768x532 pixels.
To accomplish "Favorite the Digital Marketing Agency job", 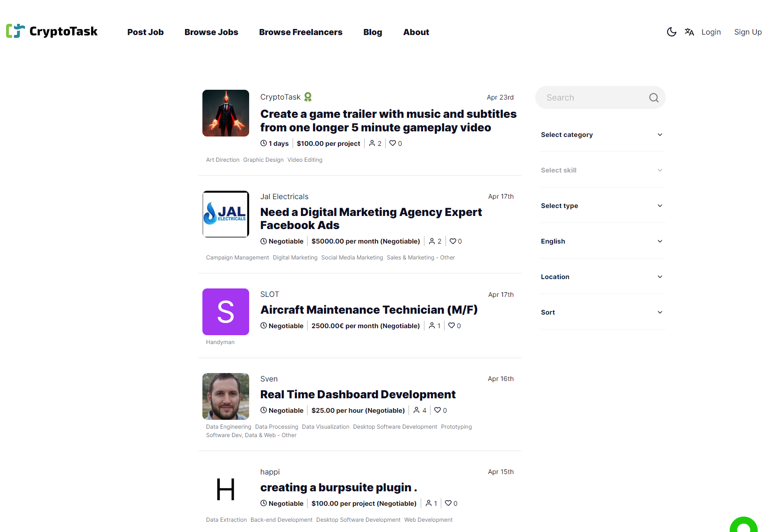I will (x=452, y=241).
